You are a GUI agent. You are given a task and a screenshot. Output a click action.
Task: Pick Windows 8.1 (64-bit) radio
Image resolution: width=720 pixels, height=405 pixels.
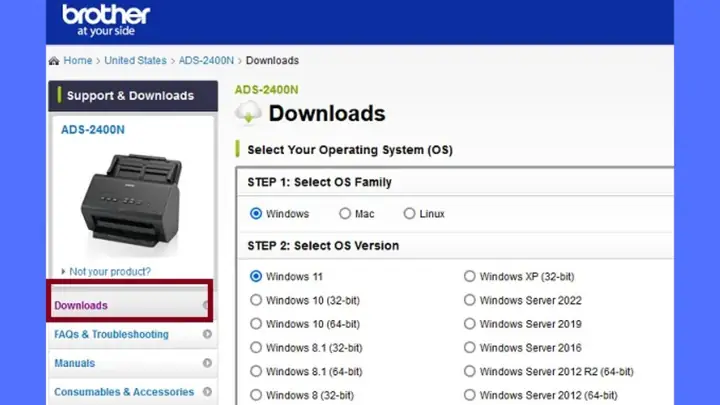pyautogui.click(x=256, y=371)
